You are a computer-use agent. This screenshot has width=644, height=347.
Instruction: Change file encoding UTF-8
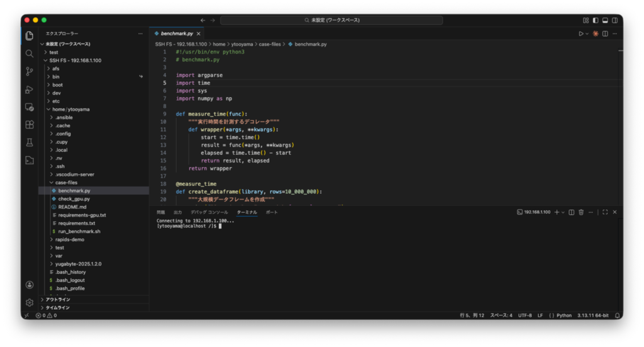tap(525, 316)
